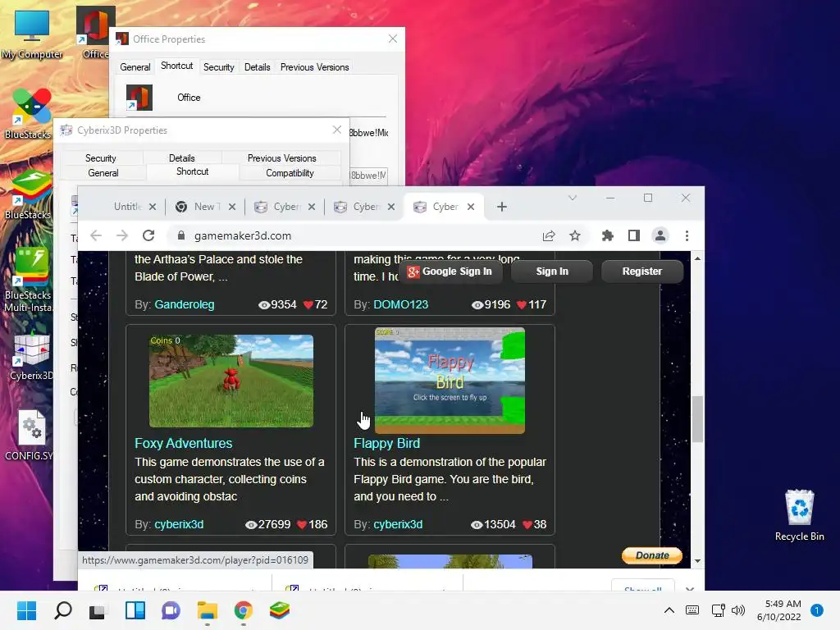
Task: Open Widgets from taskbar
Action: 135,610
